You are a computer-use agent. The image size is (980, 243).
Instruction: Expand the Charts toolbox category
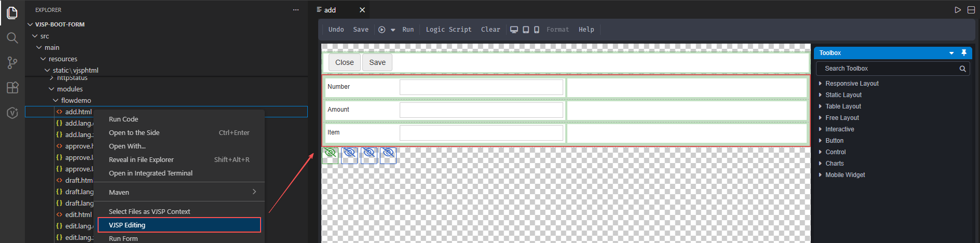pyautogui.click(x=834, y=164)
